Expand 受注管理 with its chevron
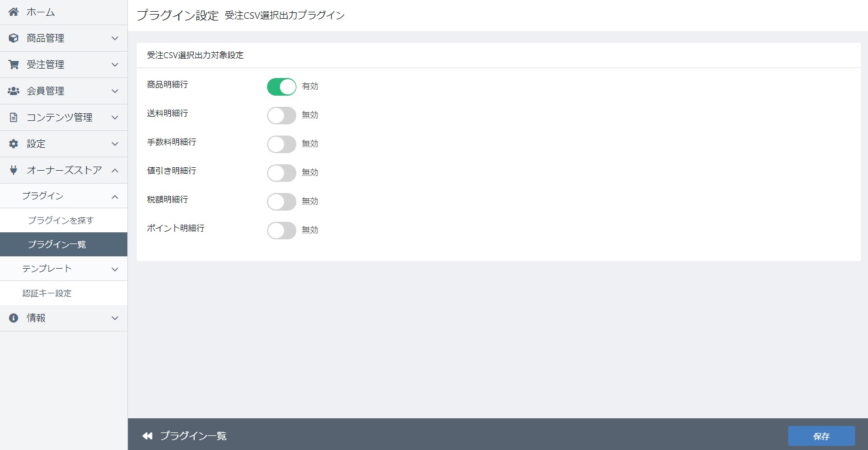Screen dimensions: 868x450 click(115, 65)
